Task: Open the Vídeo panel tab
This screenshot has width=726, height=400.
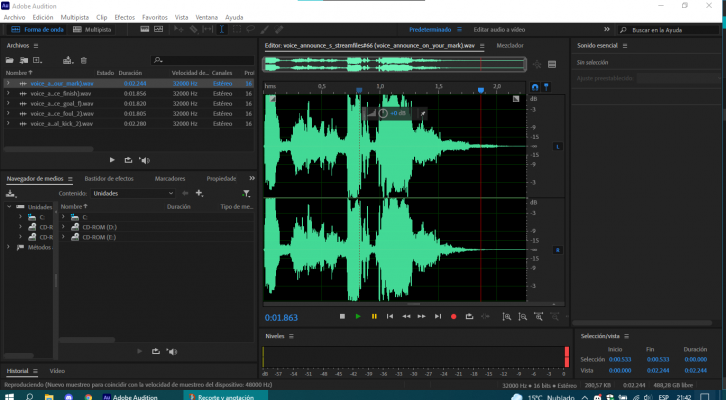Action: (x=57, y=371)
